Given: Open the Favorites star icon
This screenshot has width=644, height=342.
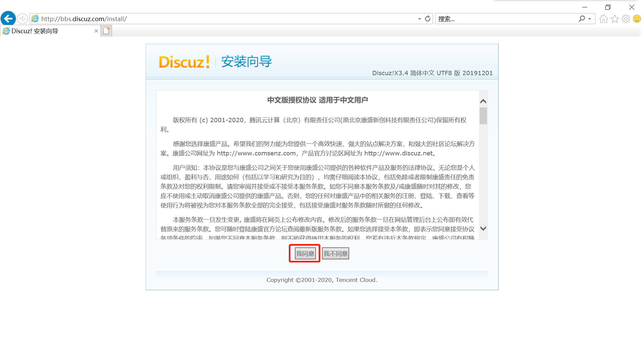Looking at the screenshot, I should coord(615,19).
